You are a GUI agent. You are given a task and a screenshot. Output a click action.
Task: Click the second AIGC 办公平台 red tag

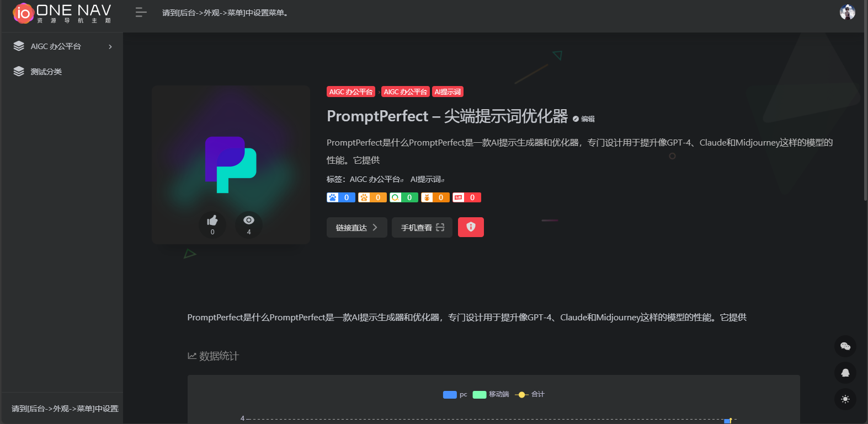[406, 92]
